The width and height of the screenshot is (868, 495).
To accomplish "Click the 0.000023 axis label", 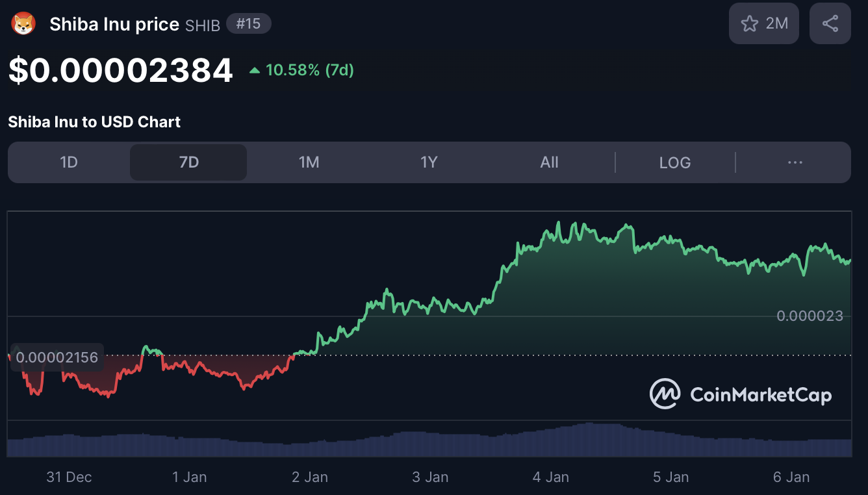I will pos(810,316).
